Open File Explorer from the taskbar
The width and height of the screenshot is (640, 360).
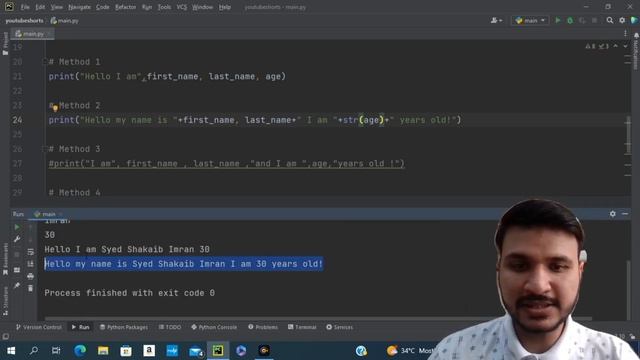click(103, 351)
